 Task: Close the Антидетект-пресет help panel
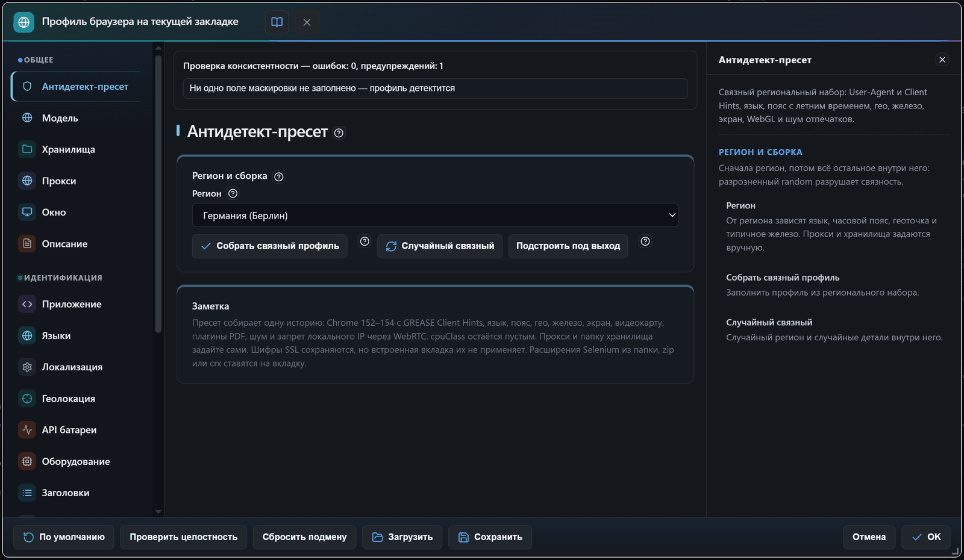click(x=942, y=60)
